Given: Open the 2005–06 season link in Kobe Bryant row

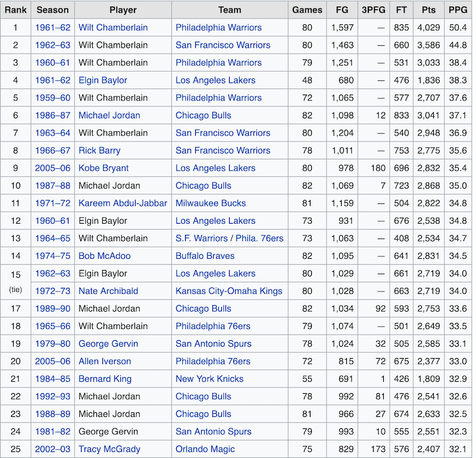Looking at the screenshot, I should pyautogui.click(x=52, y=168).
